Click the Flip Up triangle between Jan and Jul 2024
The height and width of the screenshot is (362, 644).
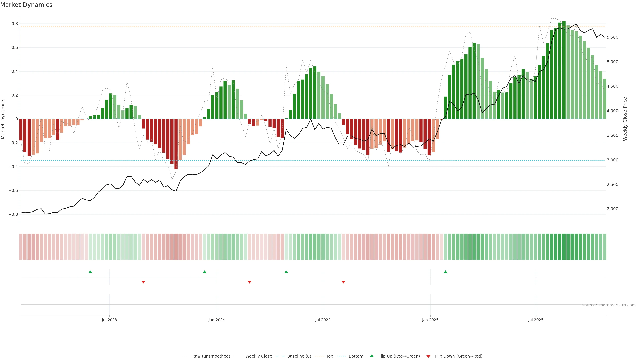(286, 272)
